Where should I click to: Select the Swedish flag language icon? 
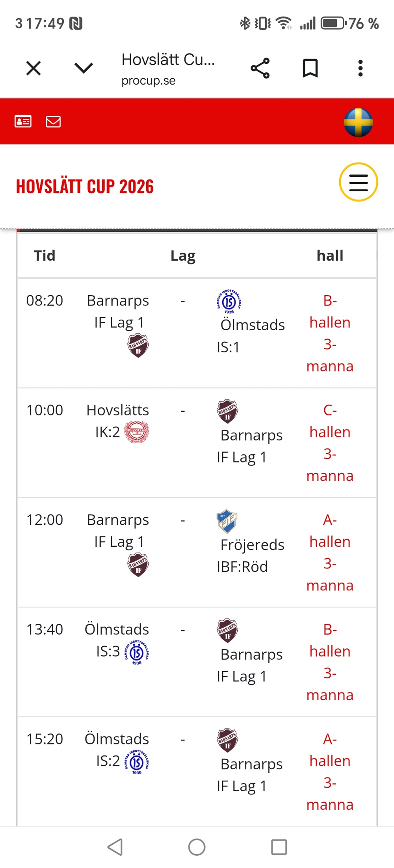(x=358, y=122)
